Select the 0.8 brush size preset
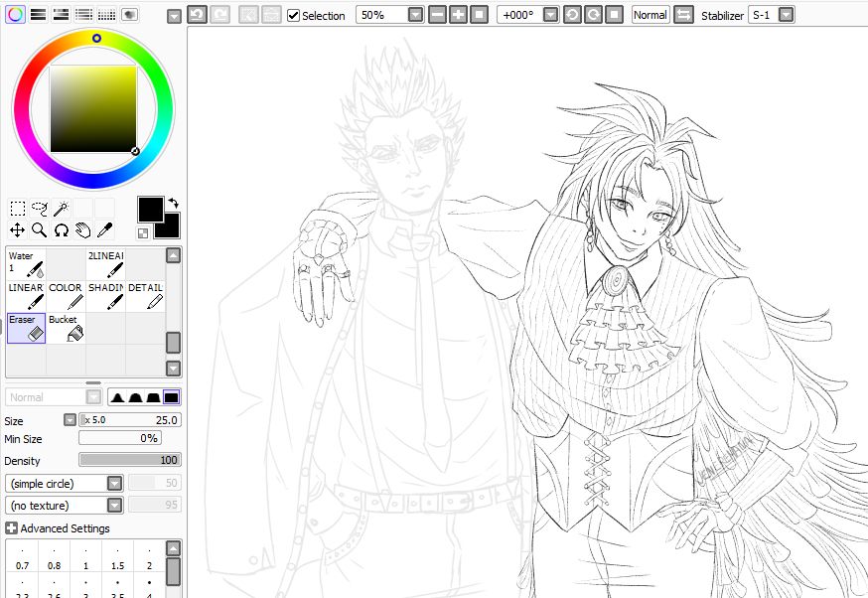This screenshot has width=868, height=598. coord(55,558)
